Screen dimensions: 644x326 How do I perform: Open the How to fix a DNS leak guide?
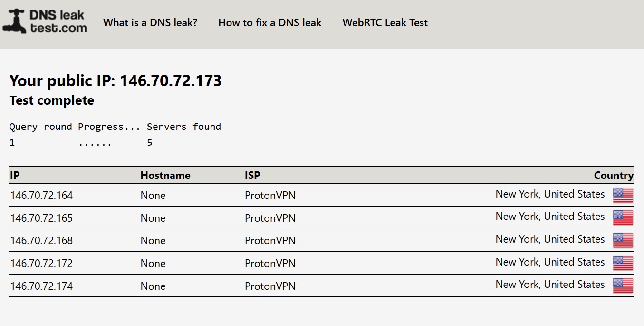[x=269, y=22]
